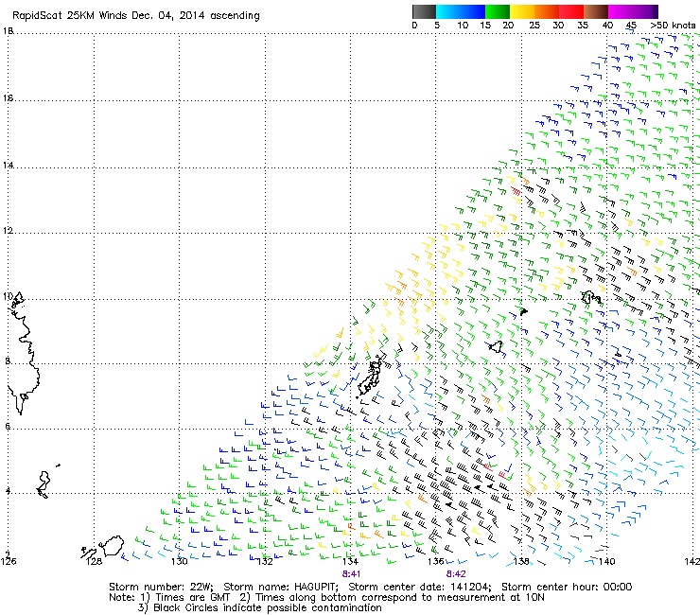The width and height of the screenshot is (700, 615).
Task: Click the purple '8:42' time label
Action: (x=456, y=573)
